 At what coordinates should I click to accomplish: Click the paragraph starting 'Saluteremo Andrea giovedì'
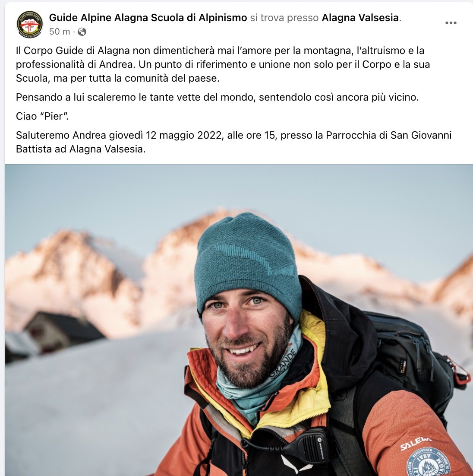233,142
